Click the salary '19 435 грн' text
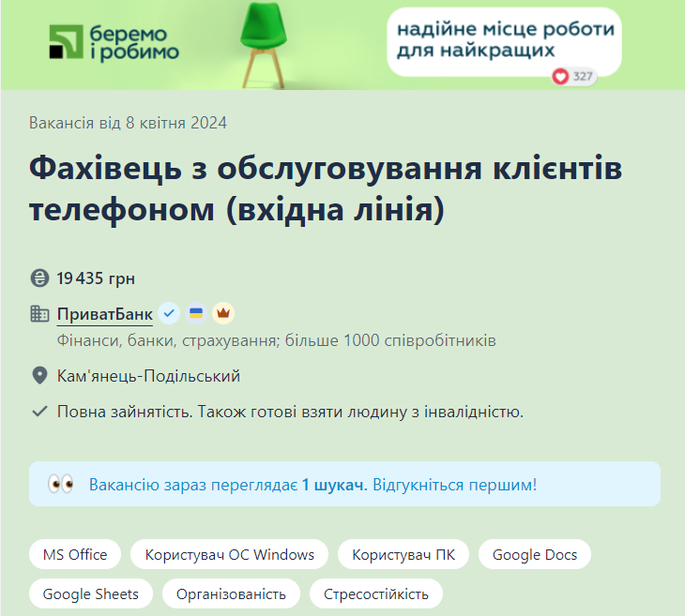The width and height of the screenshot is (685, 616). pyautogui.click(x=96, y=278)
